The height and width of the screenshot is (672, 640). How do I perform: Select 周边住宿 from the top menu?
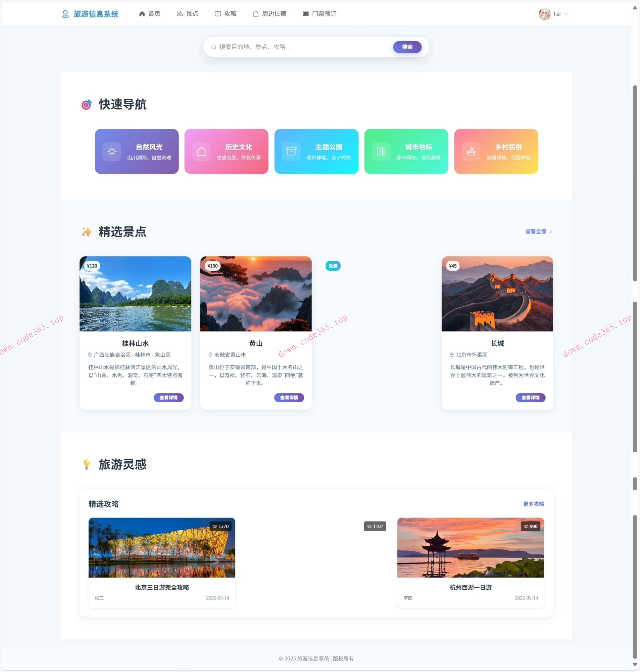(269, 13)
